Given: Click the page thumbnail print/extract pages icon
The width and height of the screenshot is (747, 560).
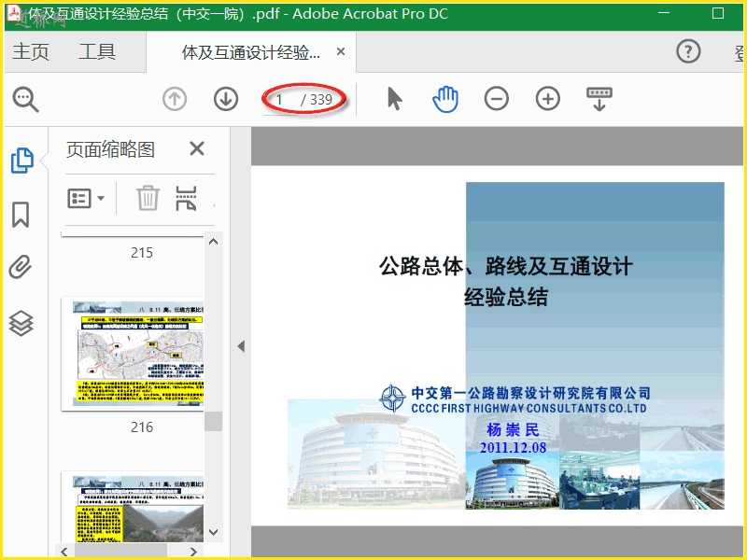Looking at the screenshot, I should [186, 198].
